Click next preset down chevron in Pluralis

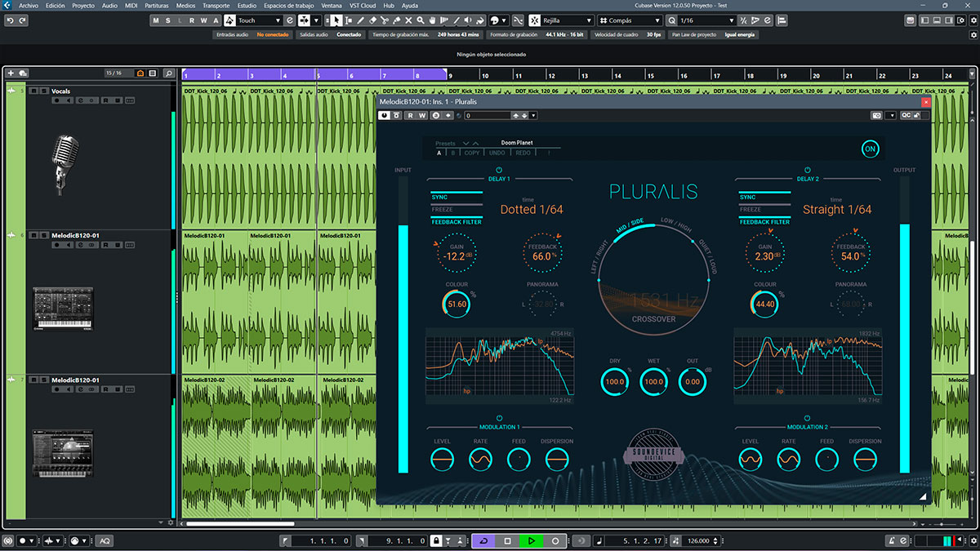click(x=465, y=143)
